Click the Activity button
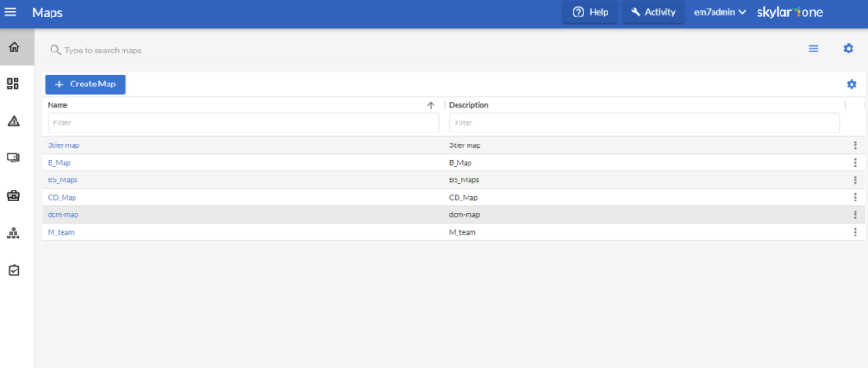The width and height of the screenshot is (868, 368). [x=653, y=13]
